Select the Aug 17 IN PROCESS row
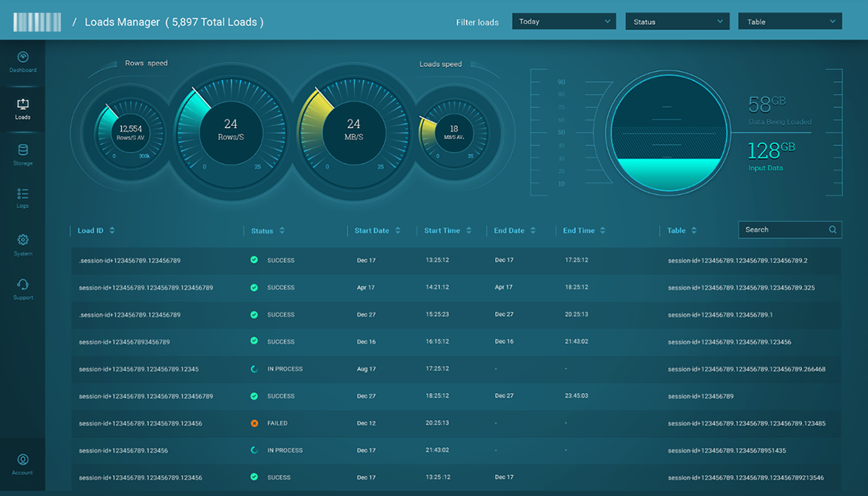This screenshot has height=496, width=868. point(451,369)
